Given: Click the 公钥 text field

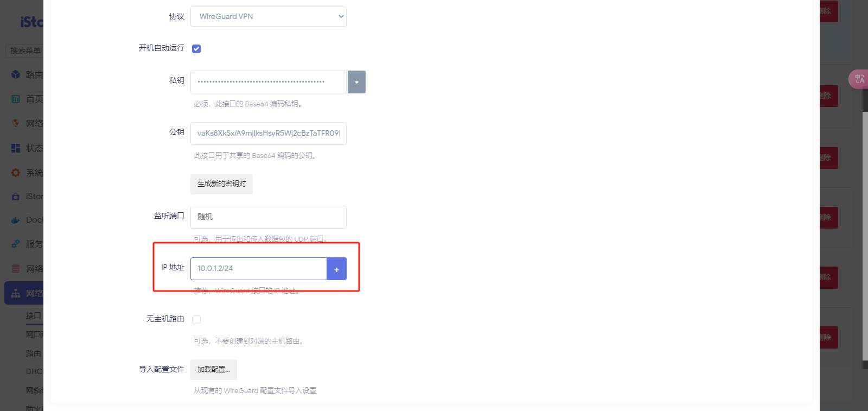Looking at the screenshot, I should (x=268, y=134).
